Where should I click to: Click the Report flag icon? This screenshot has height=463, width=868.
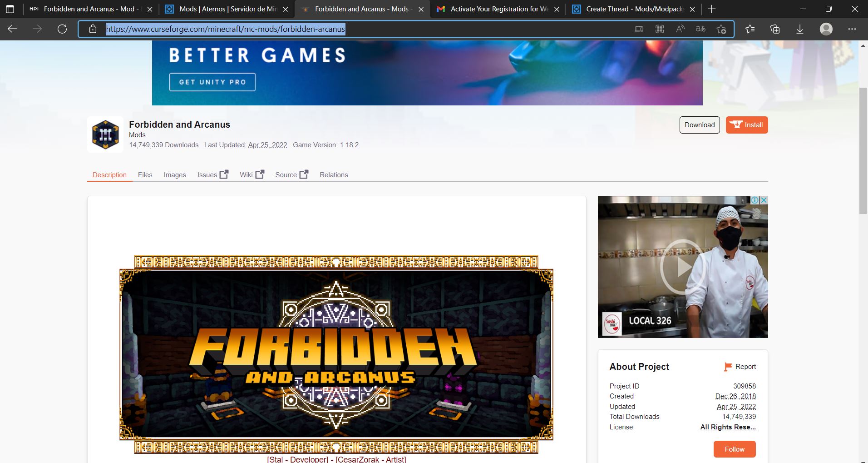pyautogui.click(x=728, y=367)
